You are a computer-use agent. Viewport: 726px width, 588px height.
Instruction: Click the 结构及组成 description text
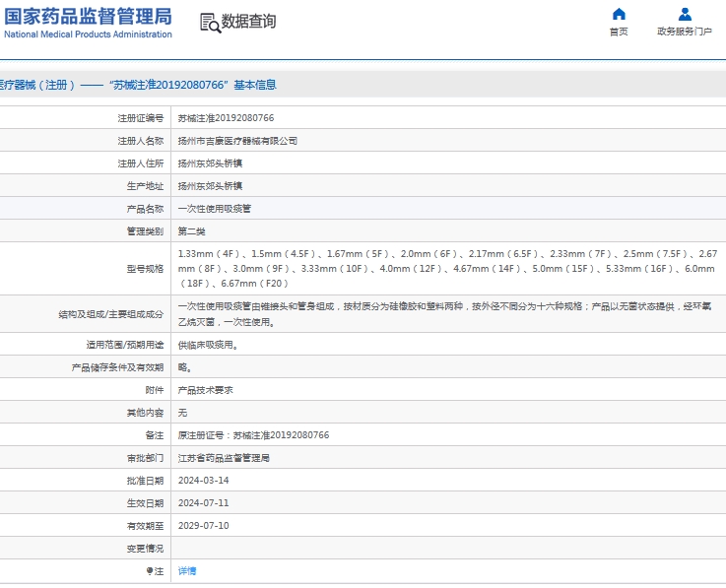(x=444, y=314)
